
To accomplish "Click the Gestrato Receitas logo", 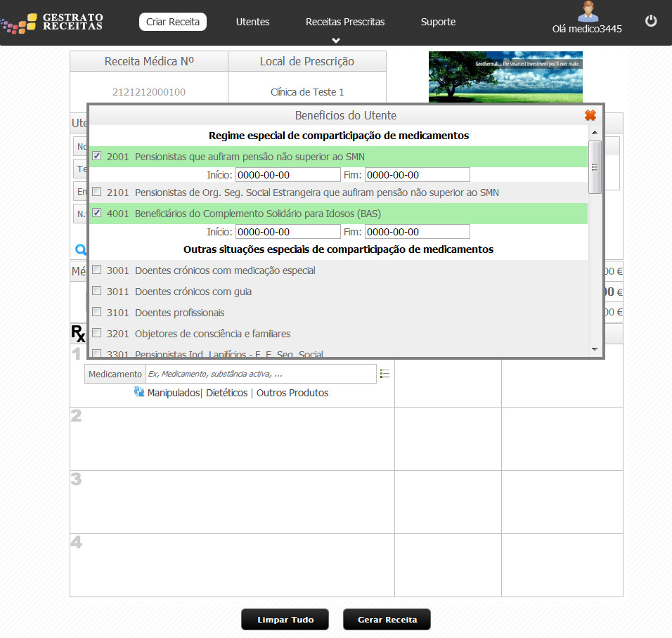I will 53,22.
